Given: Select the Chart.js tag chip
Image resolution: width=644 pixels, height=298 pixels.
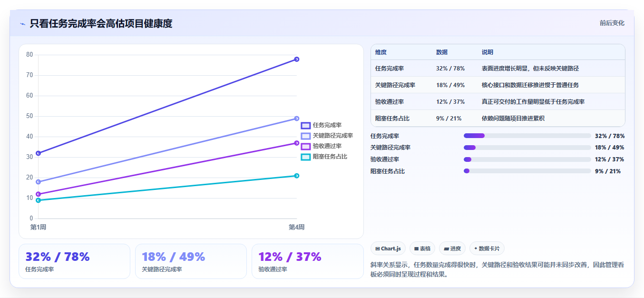Looking at the screenshot, I should coord(388,248).
